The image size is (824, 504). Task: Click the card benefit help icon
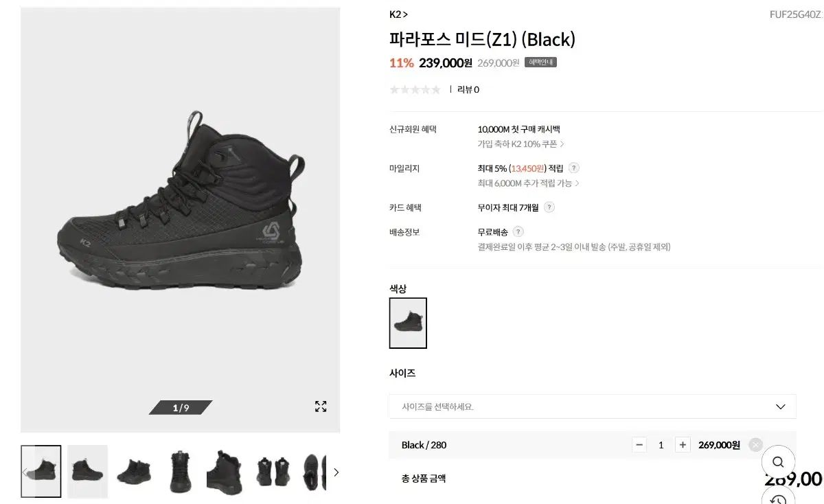point(549,207)
